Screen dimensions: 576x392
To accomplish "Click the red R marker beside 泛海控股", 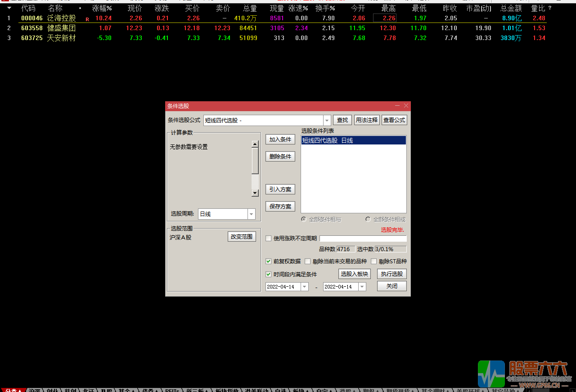I will tap(87, 19).
